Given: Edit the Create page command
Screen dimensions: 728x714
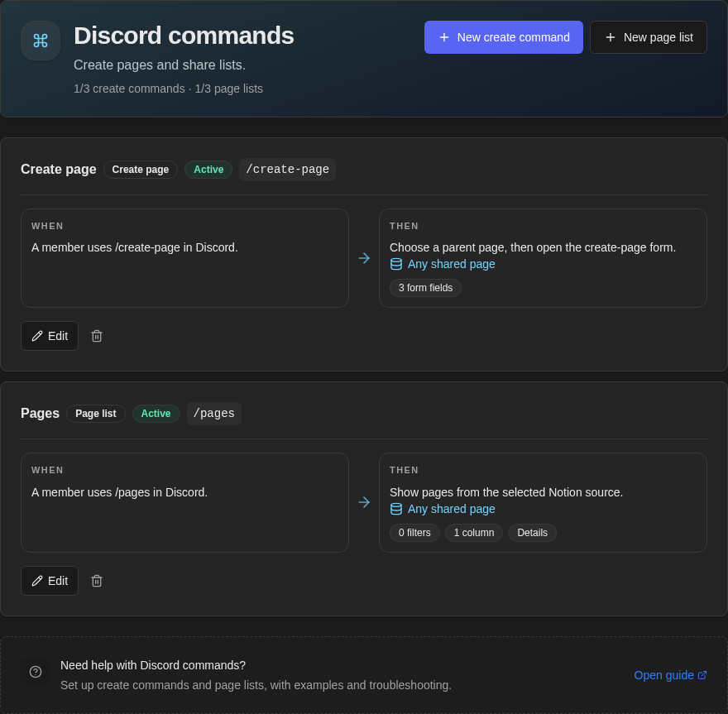Looking at the screenshot, I should point(50,336).
